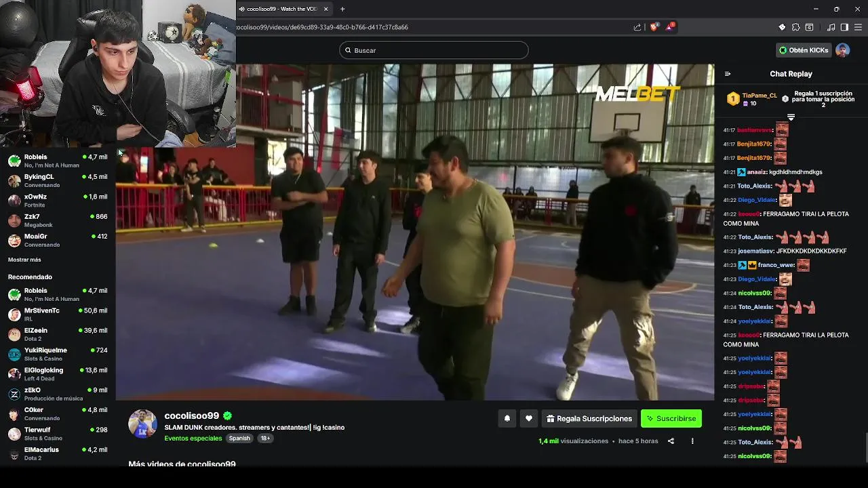Open TiaPame_CL top gifter entry
This screenshot has width=868, height=488.
[x=752, y=99]
